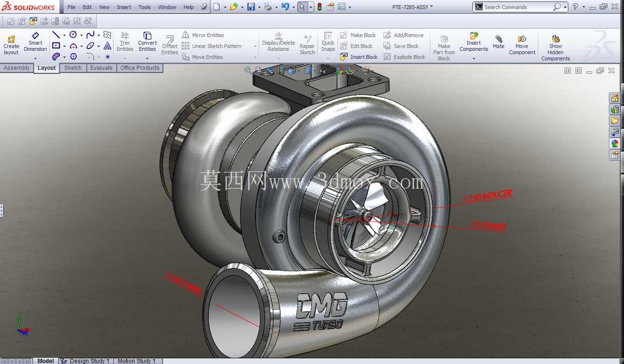This screenshot has height=364, width=624.
Task: Open Appearances color-ball task pane tab
Action: point(615,144)
